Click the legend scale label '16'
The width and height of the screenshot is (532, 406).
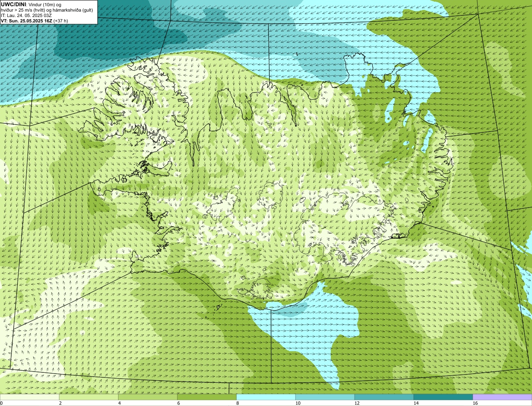(475, 403)
